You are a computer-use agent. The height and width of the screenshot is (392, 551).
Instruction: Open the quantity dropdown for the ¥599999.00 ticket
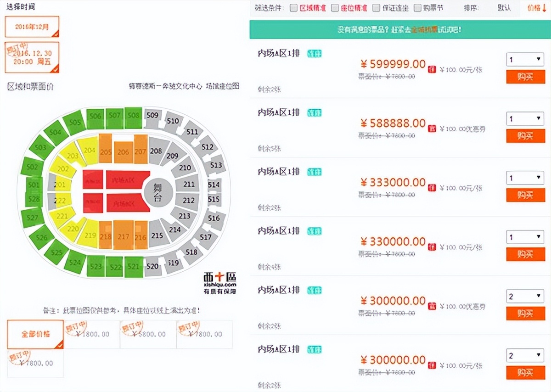525,60
